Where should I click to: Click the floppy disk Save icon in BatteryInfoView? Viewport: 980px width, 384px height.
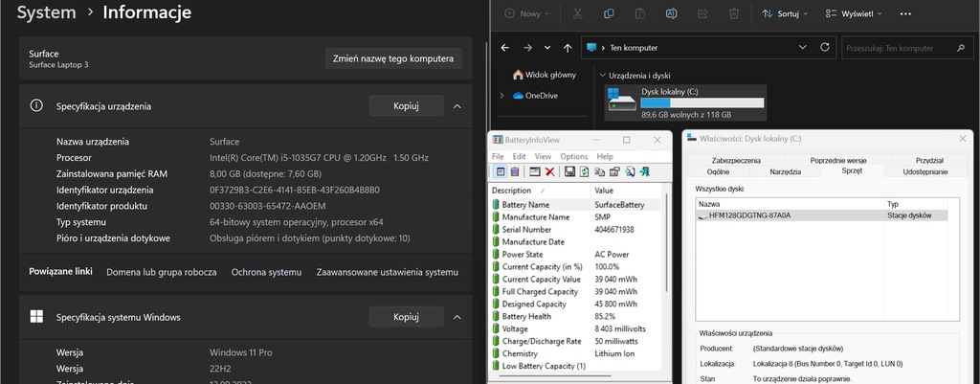click(x=569, y=171)
